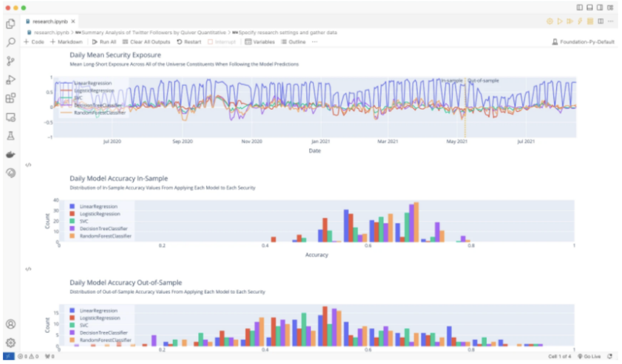The height and width of the screenshot is (364, 622).
Task: Open the Extensions view in activity bar
Action: point(10,98)
